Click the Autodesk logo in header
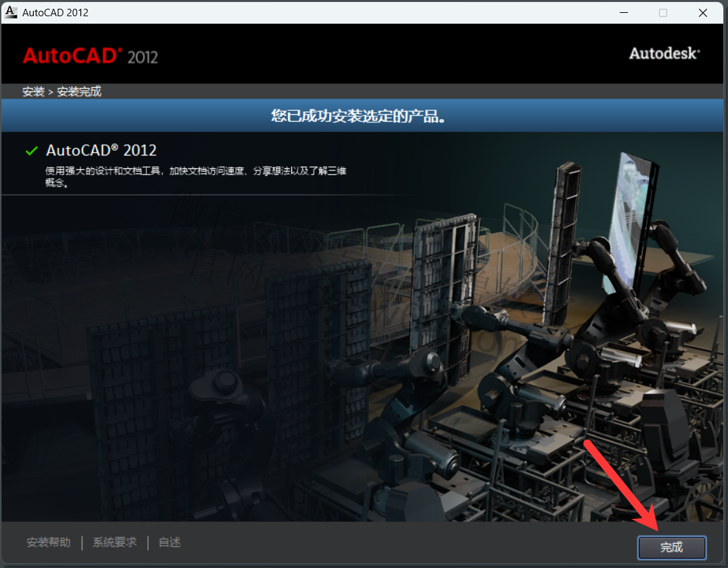This screenshot has height=568, width=728. [664, 53]
